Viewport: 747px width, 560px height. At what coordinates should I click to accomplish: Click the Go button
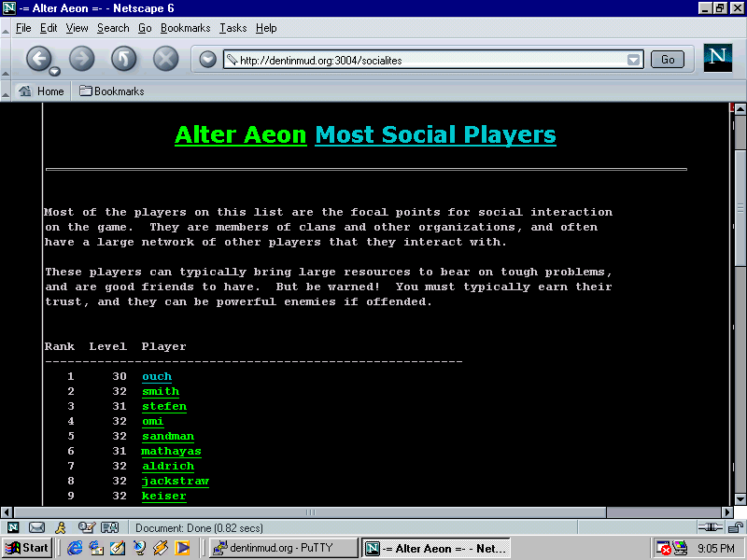click(668, 60)
